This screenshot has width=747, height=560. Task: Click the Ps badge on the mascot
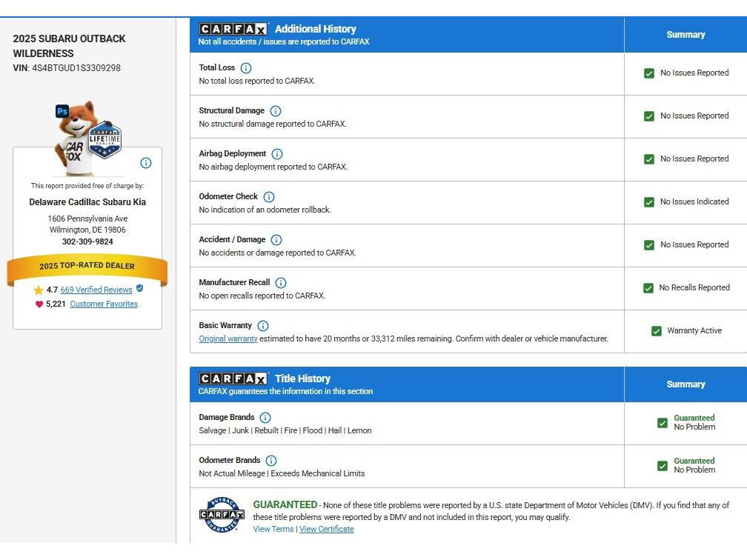click(62, 111)
